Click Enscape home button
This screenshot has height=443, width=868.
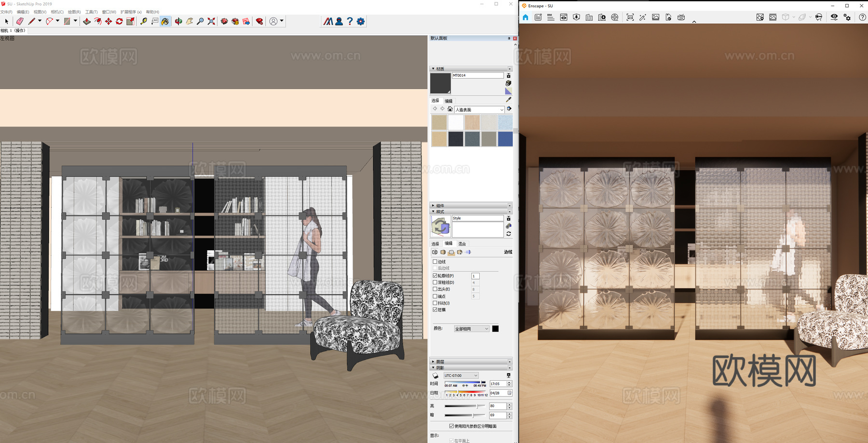click(526, 17)
